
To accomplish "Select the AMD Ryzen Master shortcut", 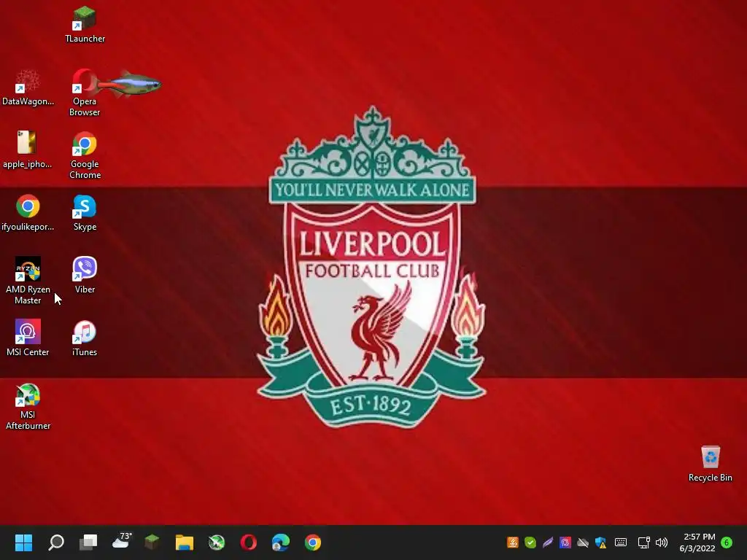I will pyautogui.click(x=28, y=281).
